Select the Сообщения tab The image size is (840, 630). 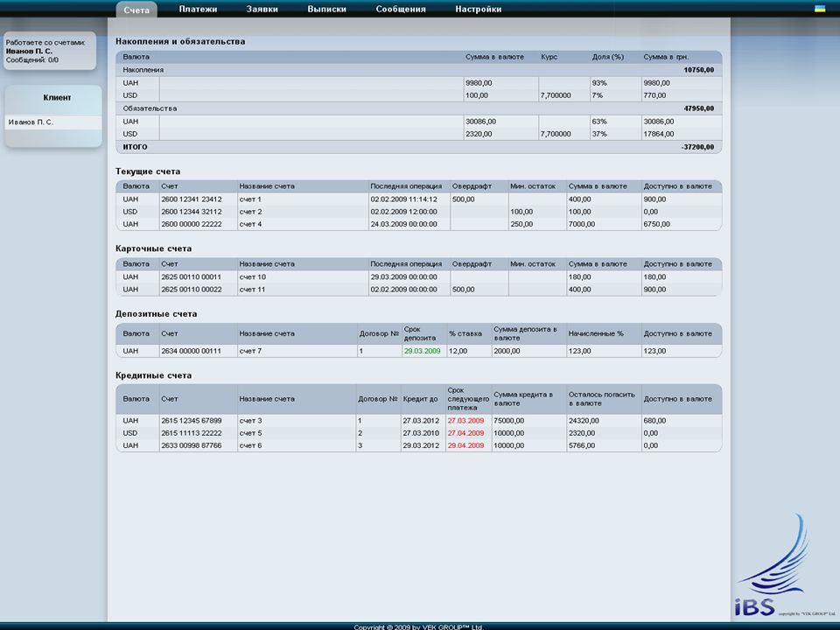[401, 9]
